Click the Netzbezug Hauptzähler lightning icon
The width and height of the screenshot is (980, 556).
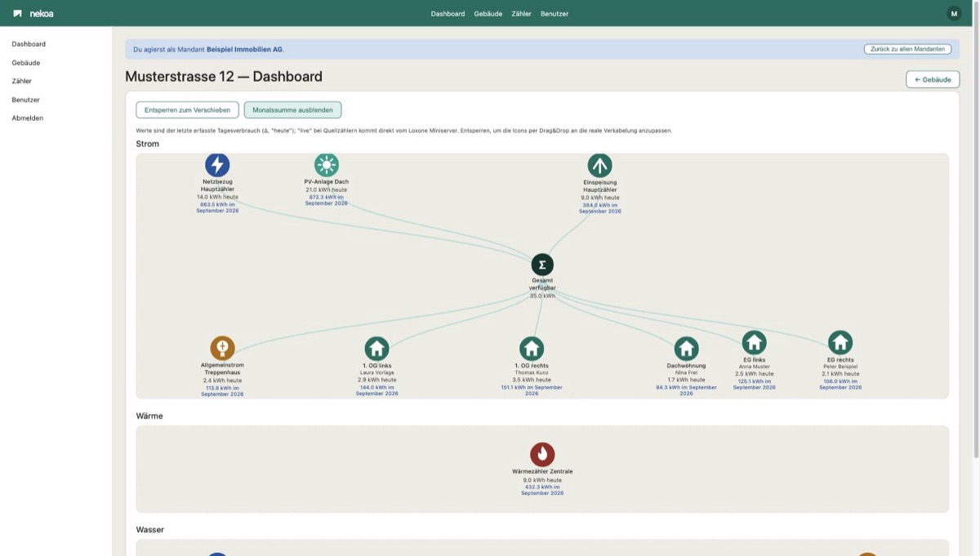[217, 165]
